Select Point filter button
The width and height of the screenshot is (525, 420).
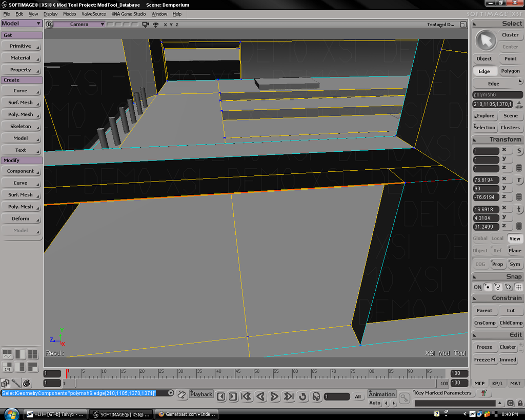click(x=510, y=58)
